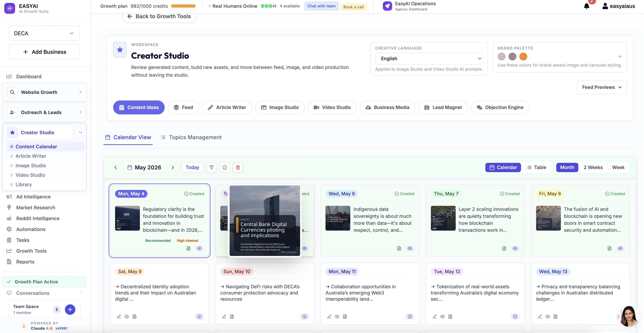Screen dimensions: 644x333
Task: Click the Today button
Action: 192,167
